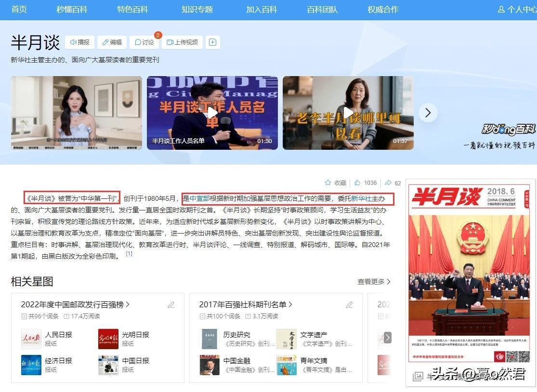Image resolution: width=537 pixels, height=392 pixels.
Task: Click 经济日报 entry text
Action: (59, 361)
